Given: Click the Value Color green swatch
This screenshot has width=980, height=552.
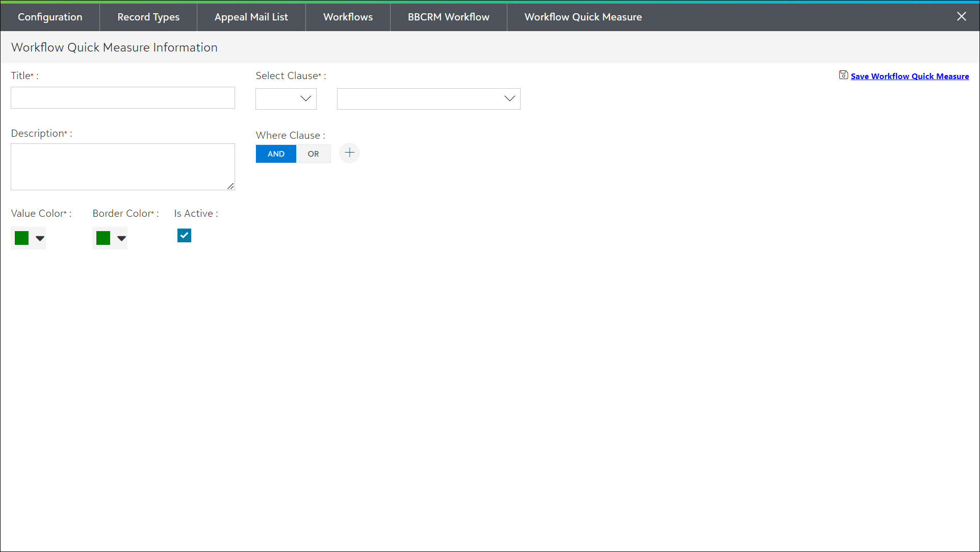Looking at the screenshot, I should pos(21,238).
